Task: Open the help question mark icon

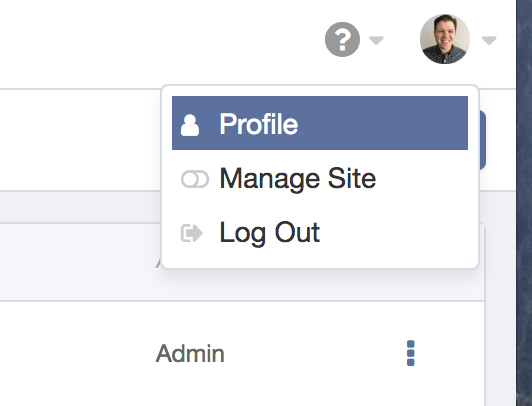Action: (x=342, y=39)
